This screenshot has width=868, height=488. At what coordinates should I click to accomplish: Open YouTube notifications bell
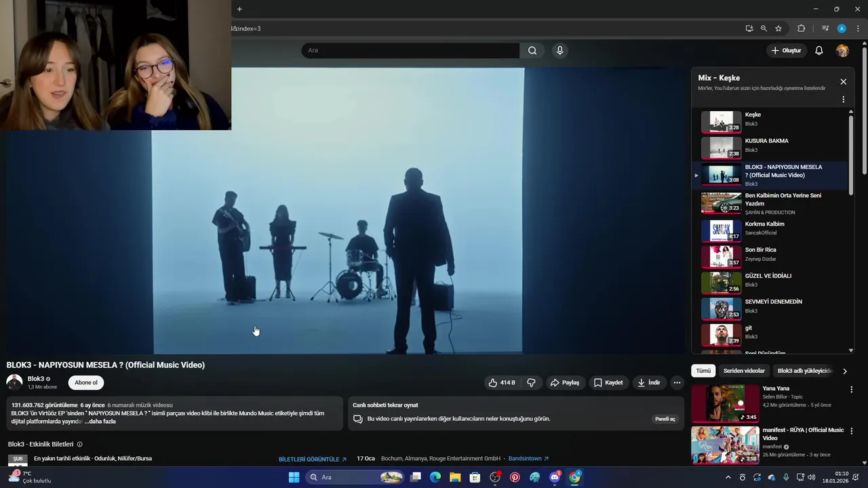pyautogui.click(x=819, y=51)
